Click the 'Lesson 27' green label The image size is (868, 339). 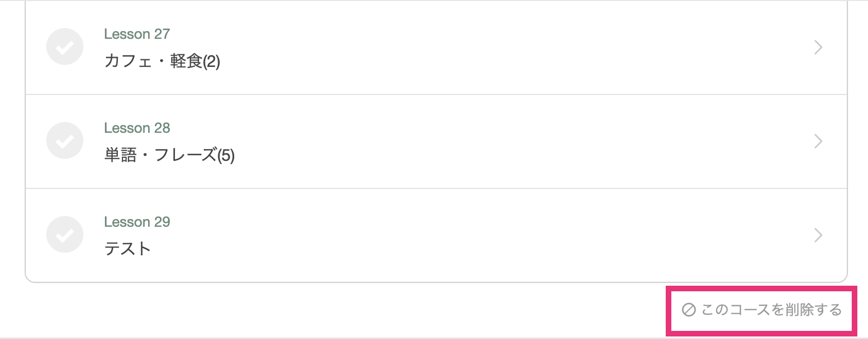pyautogui.click(x=137, y=34)
